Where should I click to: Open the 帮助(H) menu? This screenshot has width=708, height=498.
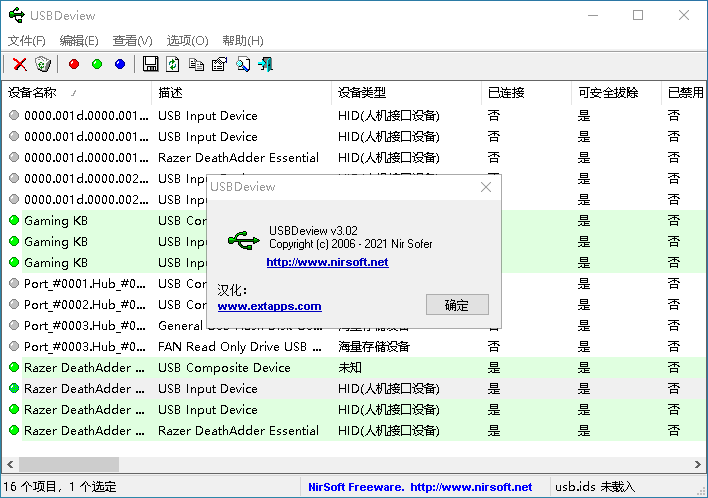click(243, 41)
